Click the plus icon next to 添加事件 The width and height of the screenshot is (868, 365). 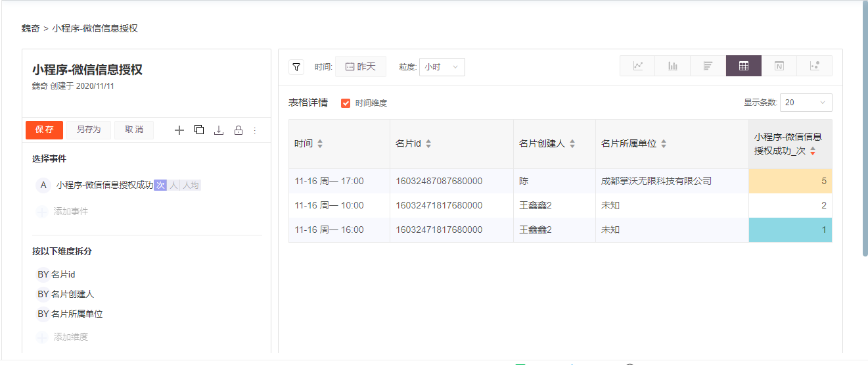pos(42,212)
